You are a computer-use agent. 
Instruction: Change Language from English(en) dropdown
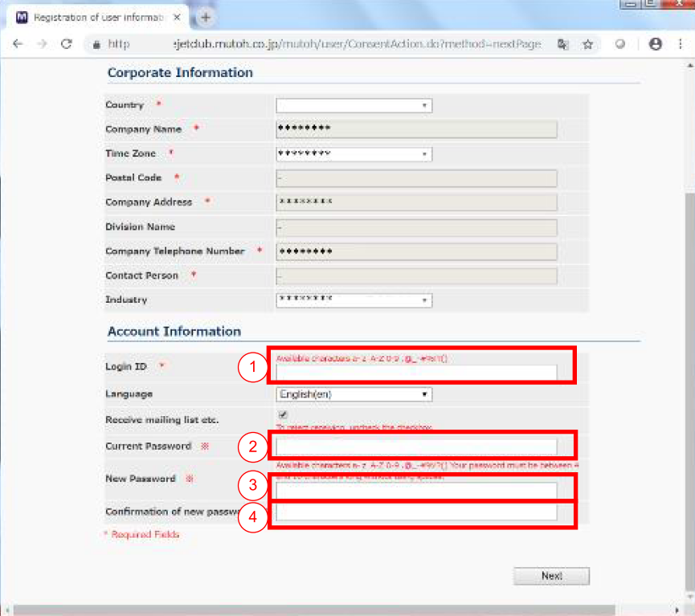[354, 394]
